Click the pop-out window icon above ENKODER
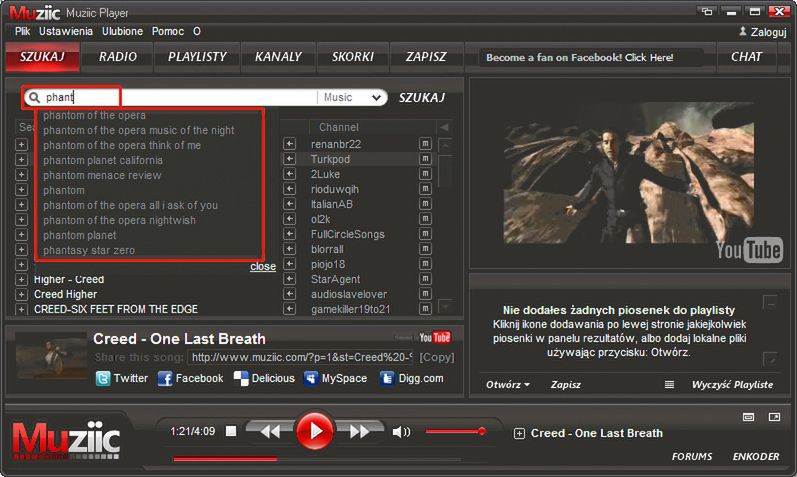 [774, 417]
